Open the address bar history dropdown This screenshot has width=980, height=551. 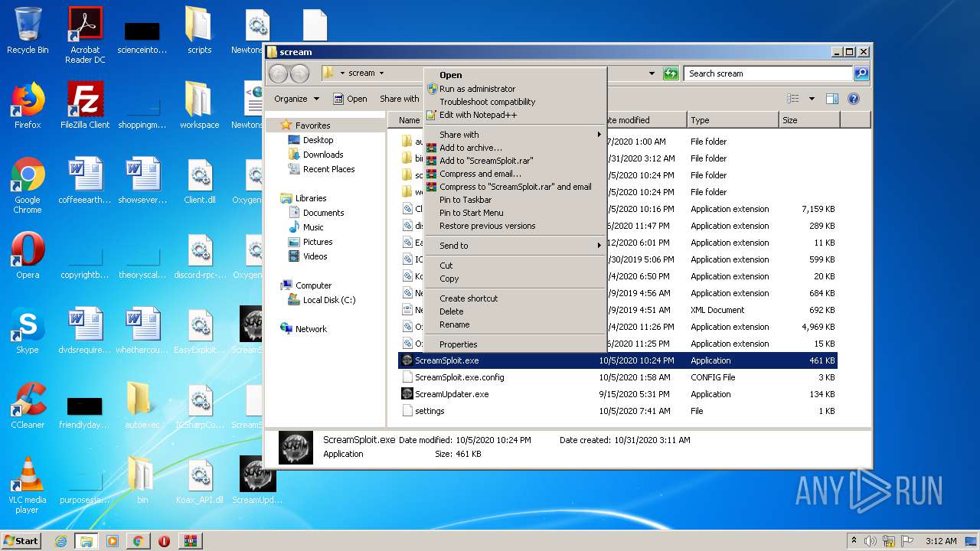[x=652, y=73]
